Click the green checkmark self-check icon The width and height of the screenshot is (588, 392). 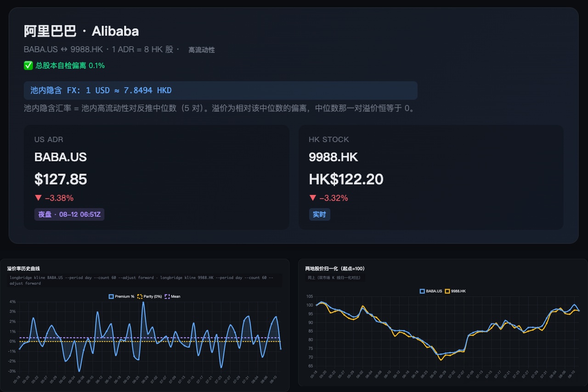click(28, 66)
